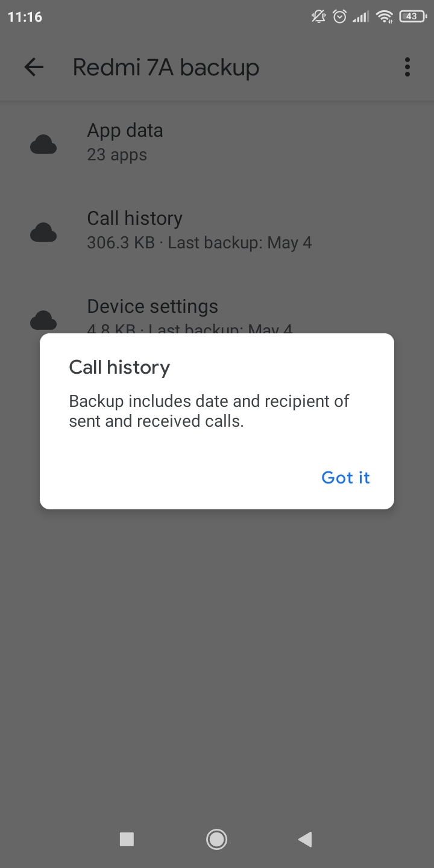The width and height of the screenshot is (434, 868).
Task: Tap the Android home circle button
Action: click(x=216, y=839)
